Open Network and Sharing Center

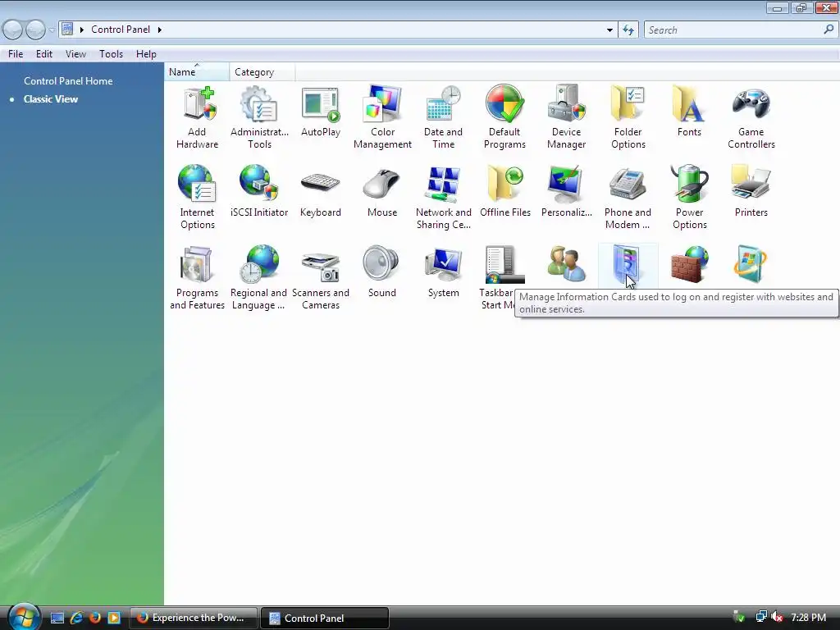pyautogui.click(x=443, y=197)
